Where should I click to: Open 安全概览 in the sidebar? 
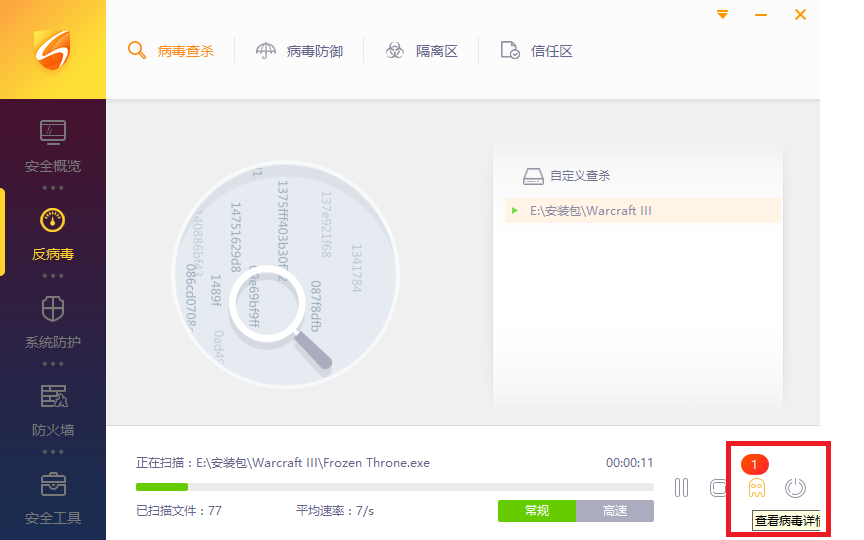(x=53, y=146)
